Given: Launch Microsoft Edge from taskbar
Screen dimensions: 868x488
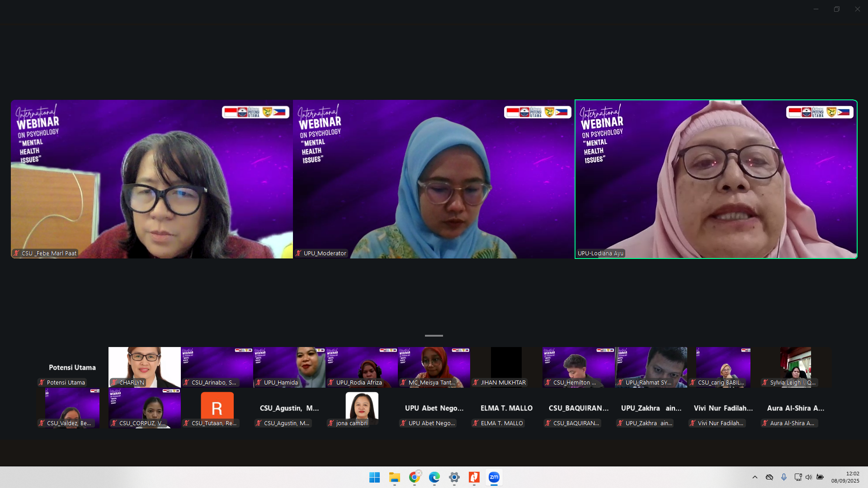Looking at the screenshot, I should 434,477.
